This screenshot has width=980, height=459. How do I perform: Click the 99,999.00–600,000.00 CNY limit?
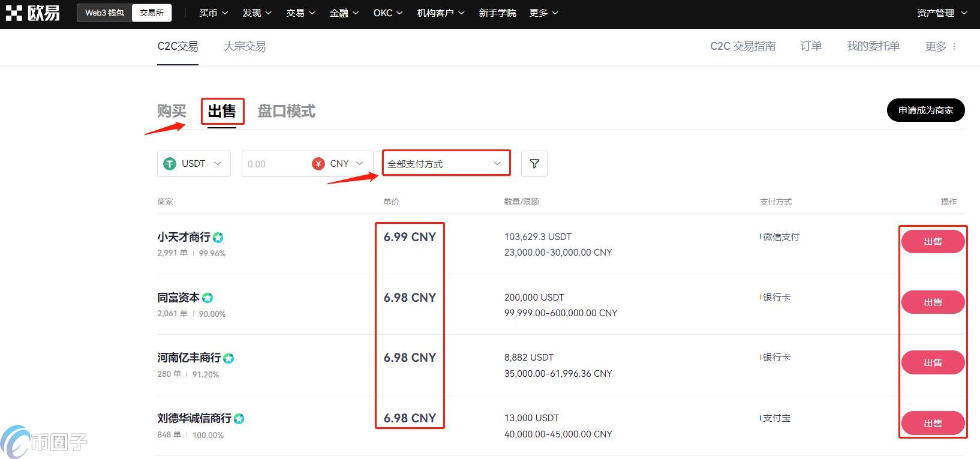click(x=561, y=313)
